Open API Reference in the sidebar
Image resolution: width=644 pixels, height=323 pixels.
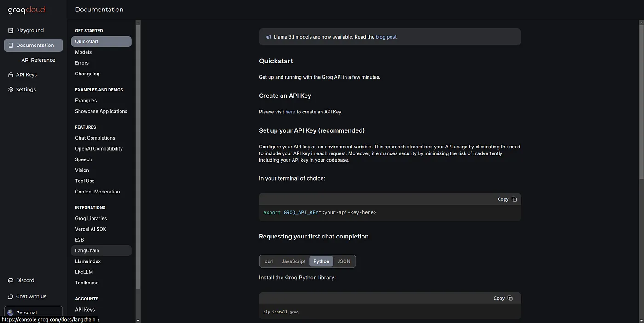tap(38, 60)
